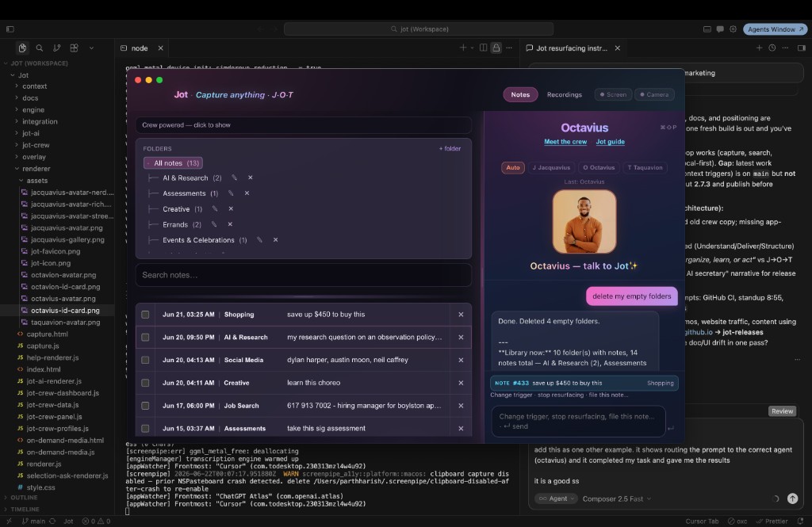Click the Octavius avatar photo
This screenshot has height=527, width=812.
(x=584, y=222)
